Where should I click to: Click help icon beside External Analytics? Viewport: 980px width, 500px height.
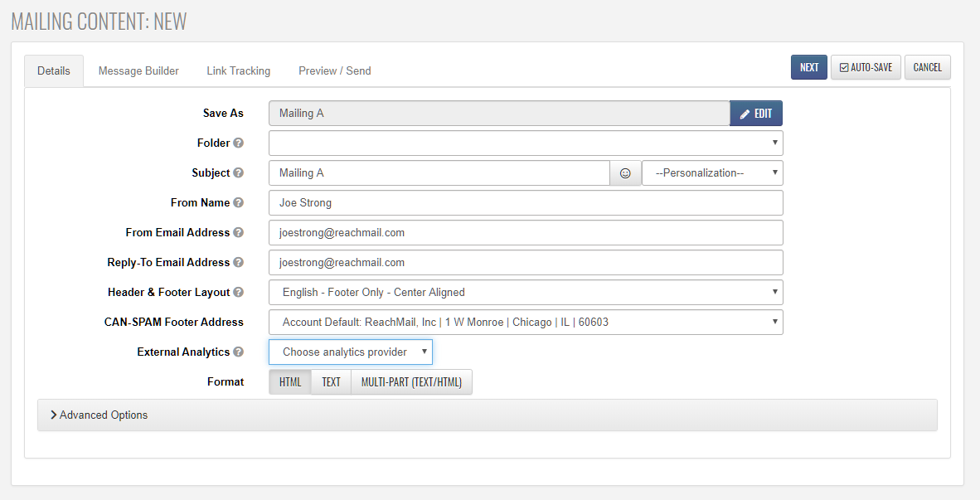coord(238,352)
